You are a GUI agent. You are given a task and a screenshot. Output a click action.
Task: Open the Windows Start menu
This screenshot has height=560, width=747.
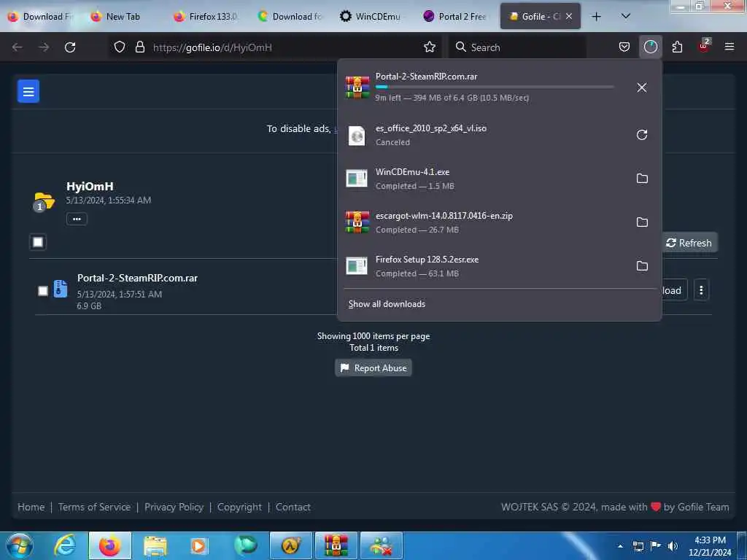(x=20, y=545)
